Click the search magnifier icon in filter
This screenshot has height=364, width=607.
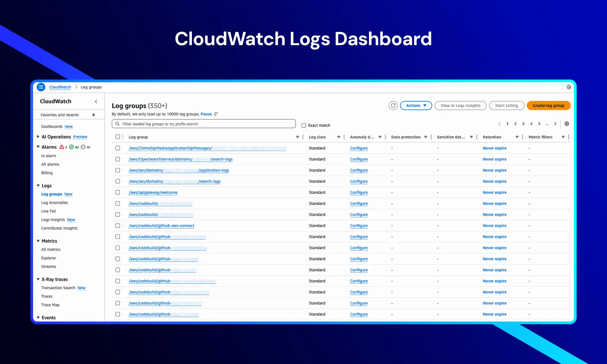[x=117, y=124]
